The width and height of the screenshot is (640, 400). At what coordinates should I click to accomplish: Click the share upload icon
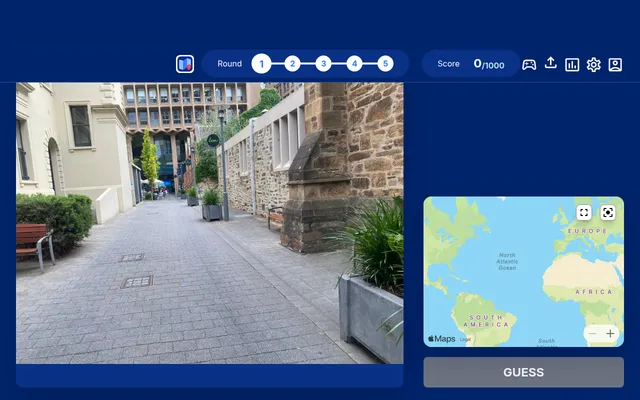tap(551, 63)
